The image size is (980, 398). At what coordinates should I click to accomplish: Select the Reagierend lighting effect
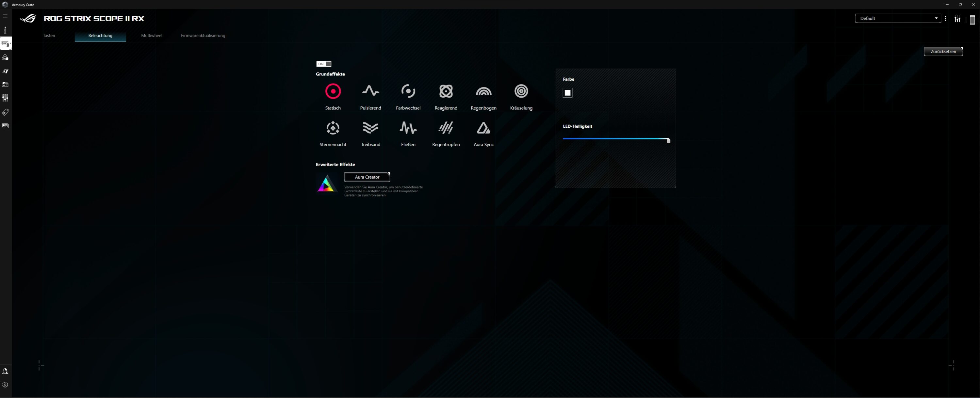tap(446, 91)
